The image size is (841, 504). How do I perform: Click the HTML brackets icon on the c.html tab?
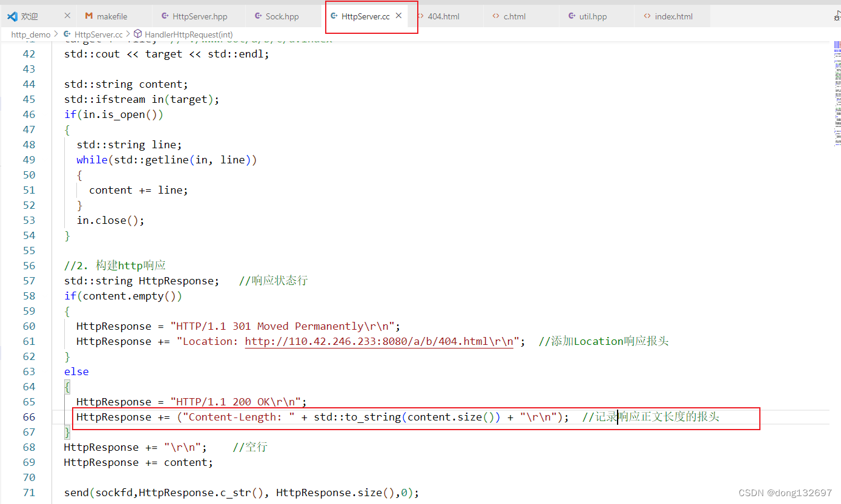pyautogui.click(x=496, y=16)
